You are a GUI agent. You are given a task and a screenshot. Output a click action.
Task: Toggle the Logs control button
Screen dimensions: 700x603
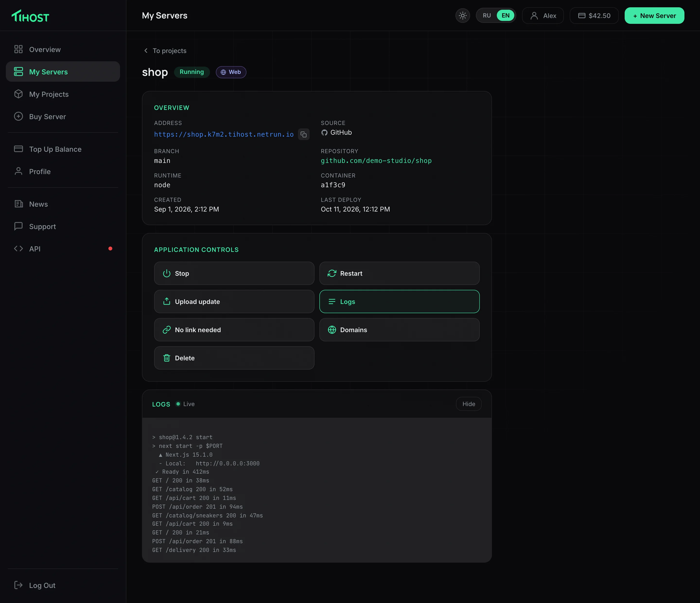tap(399, 301)
